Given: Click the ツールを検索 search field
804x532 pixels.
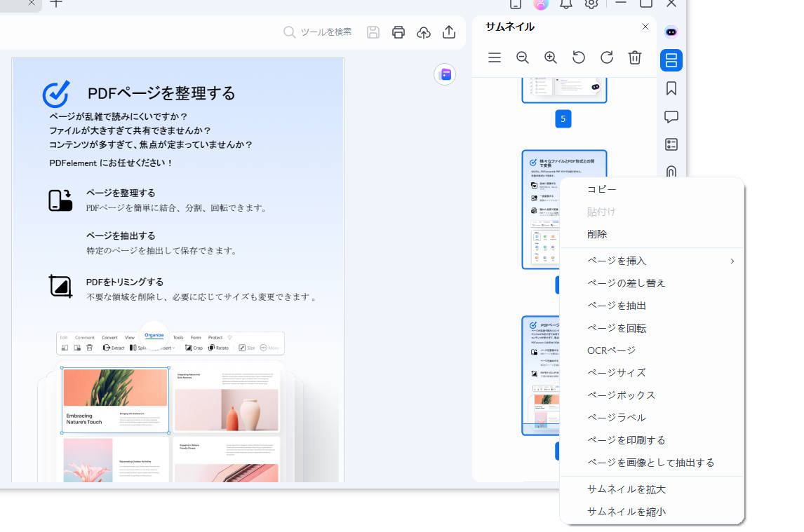Looking at the screenshot, I should point(319,32).
